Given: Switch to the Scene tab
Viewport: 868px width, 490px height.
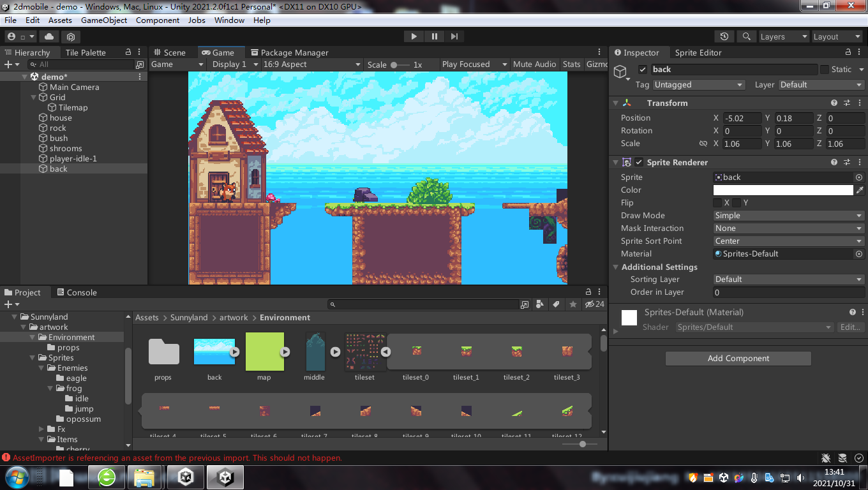Looking at the screenshot, I should coord(168,52).
